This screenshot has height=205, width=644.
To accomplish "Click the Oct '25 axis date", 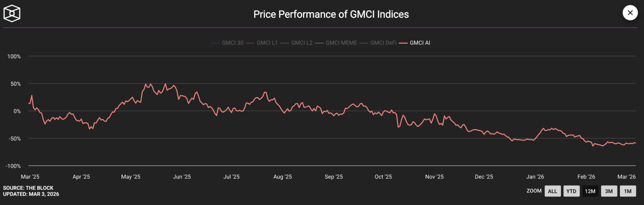I will tap(383, 177).
